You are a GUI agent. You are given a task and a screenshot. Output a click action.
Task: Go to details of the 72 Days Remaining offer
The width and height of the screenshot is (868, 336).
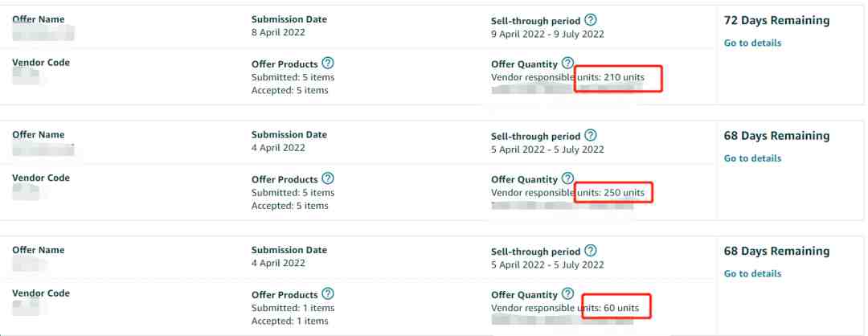[x=752, y=43]
